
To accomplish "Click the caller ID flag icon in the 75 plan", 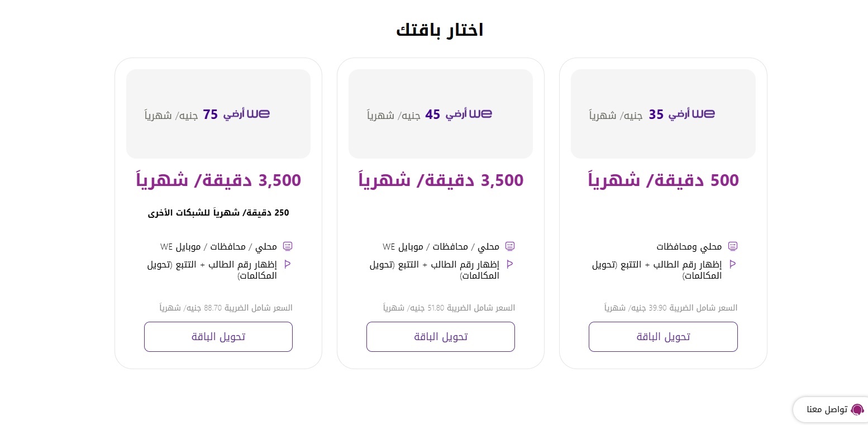I will pyautogui.click(x=288, y=264).
